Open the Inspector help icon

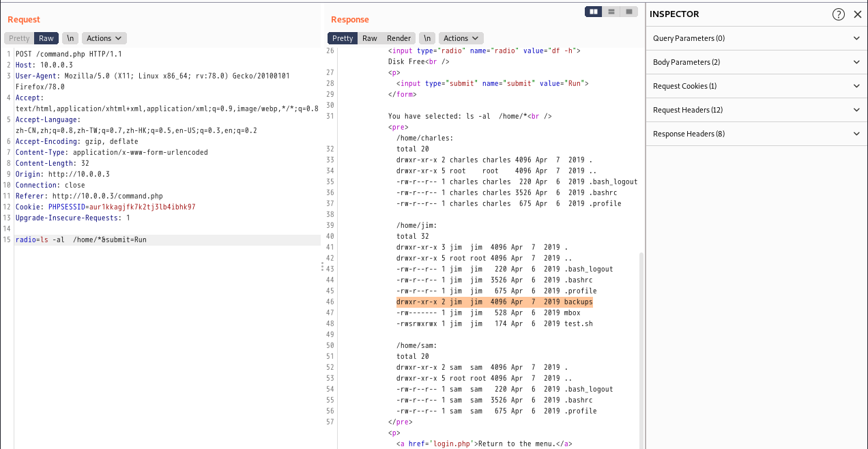coord(839,14)
